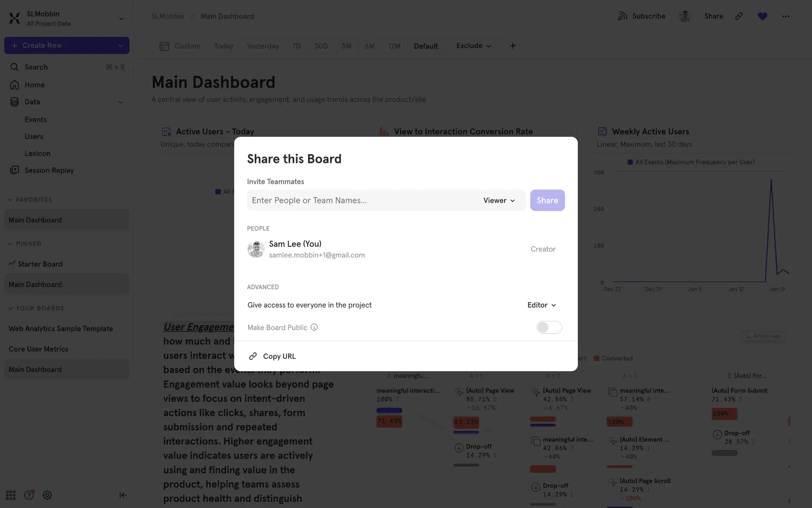Screen dimensions: 812x508
Task: Collapse the sidebar with arrow icon
Action: (123, 495)
